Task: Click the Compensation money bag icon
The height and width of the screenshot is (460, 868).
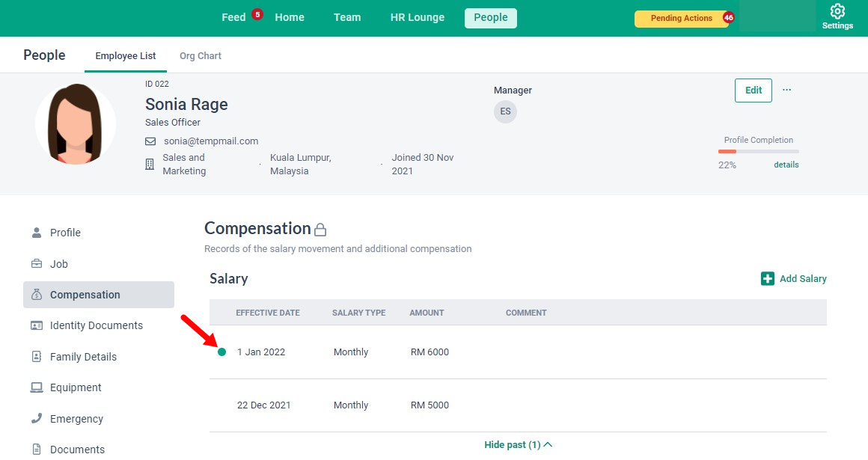Action: 37,295
